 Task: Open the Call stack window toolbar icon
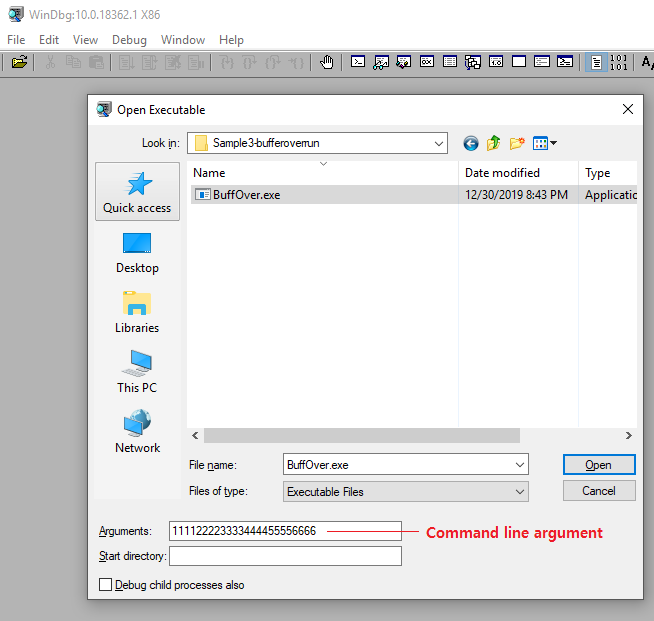(473, 62)
